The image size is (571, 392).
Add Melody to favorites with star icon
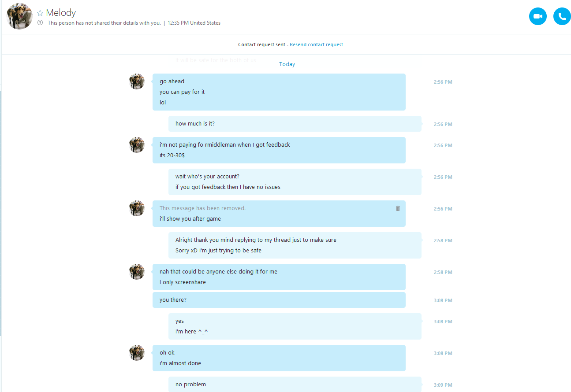pyautogui.click(x=40, y=13)
